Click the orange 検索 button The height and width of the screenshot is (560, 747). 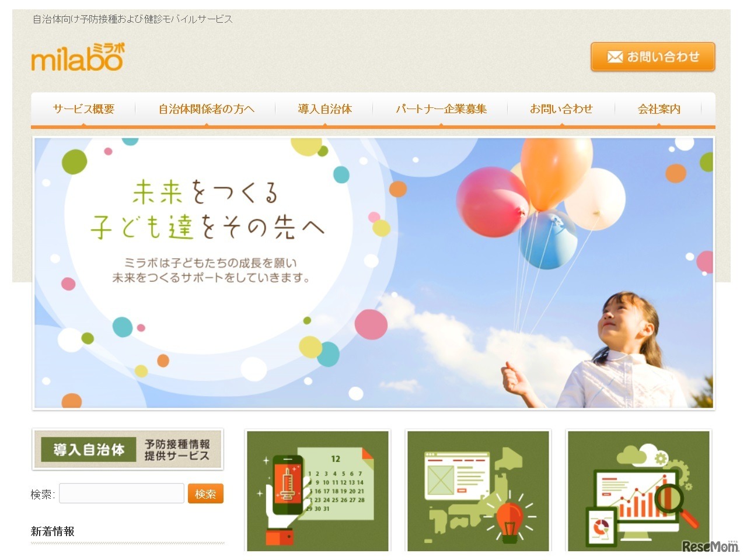click(x=205, y=494)
